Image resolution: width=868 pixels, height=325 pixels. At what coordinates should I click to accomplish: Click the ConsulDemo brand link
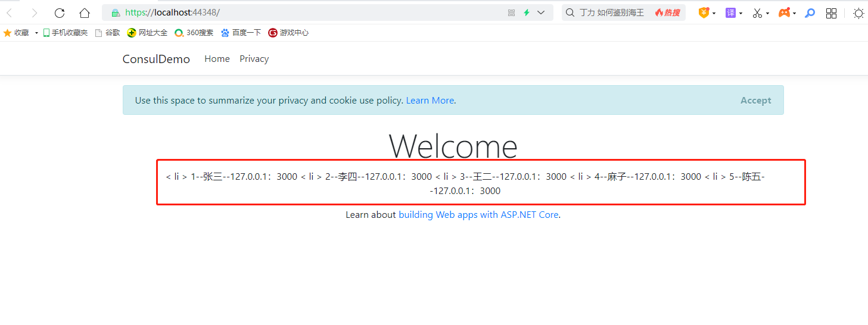[x=156, y=59]
